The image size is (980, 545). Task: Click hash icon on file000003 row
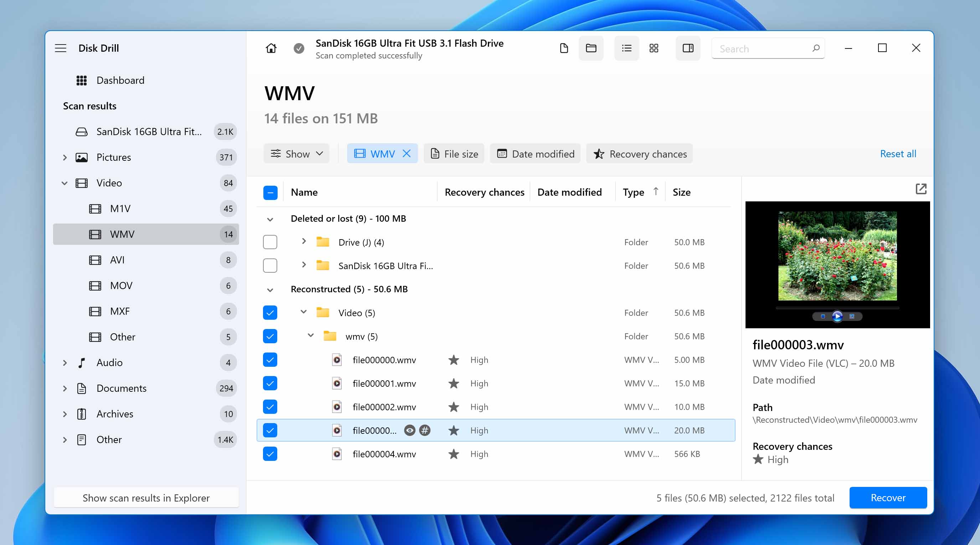click(x=424, y=431)
